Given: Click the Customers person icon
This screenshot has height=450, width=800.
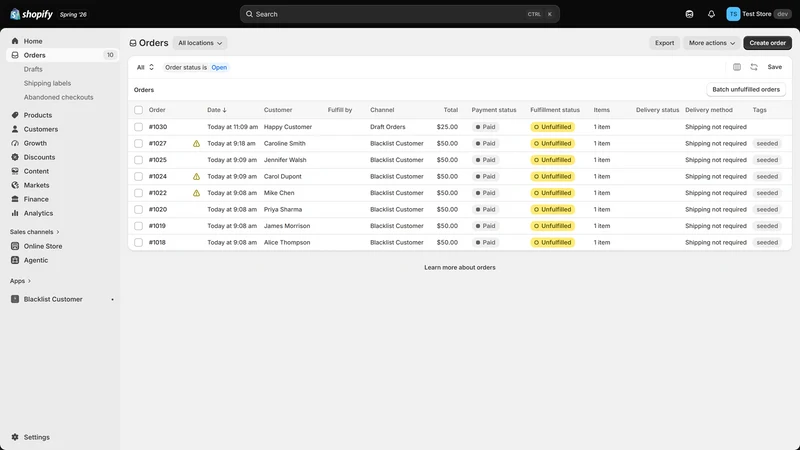Looking at the screenshot, I should (15, 129).
